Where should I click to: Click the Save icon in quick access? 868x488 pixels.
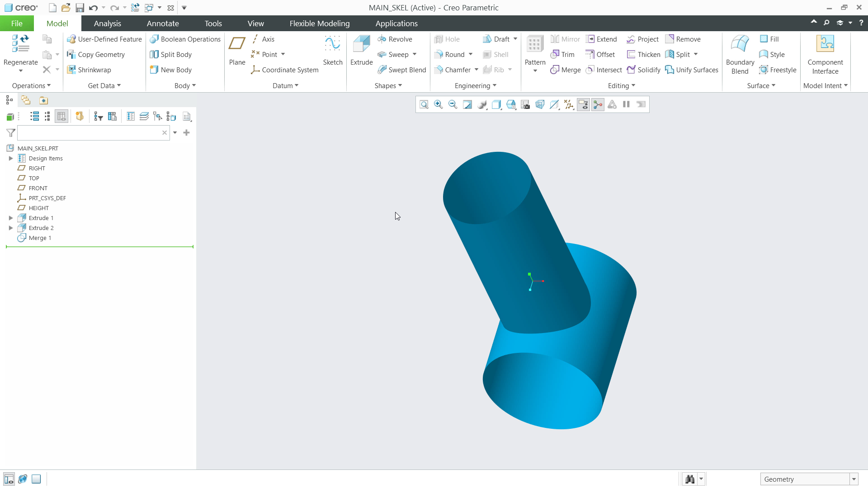[x=80, y=8]
